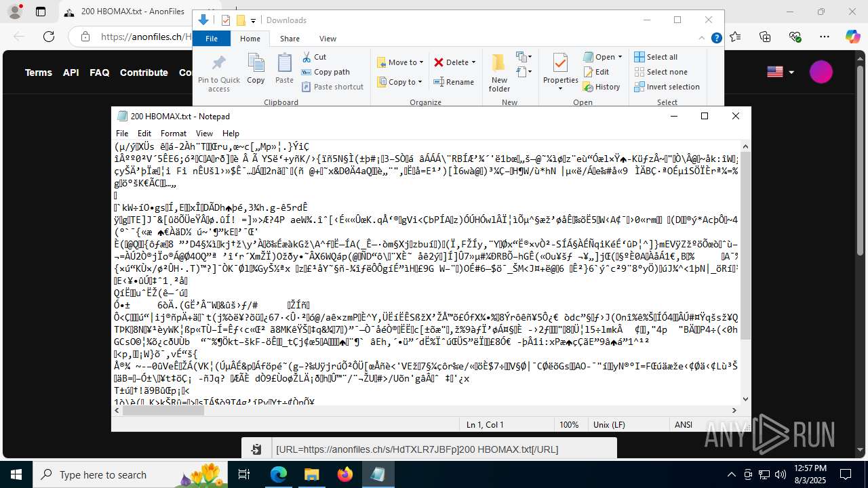Click Notepad scroll down arrow
Viewport: 868px width, 488px height.
pyautogui.click(x=746, y=399)
